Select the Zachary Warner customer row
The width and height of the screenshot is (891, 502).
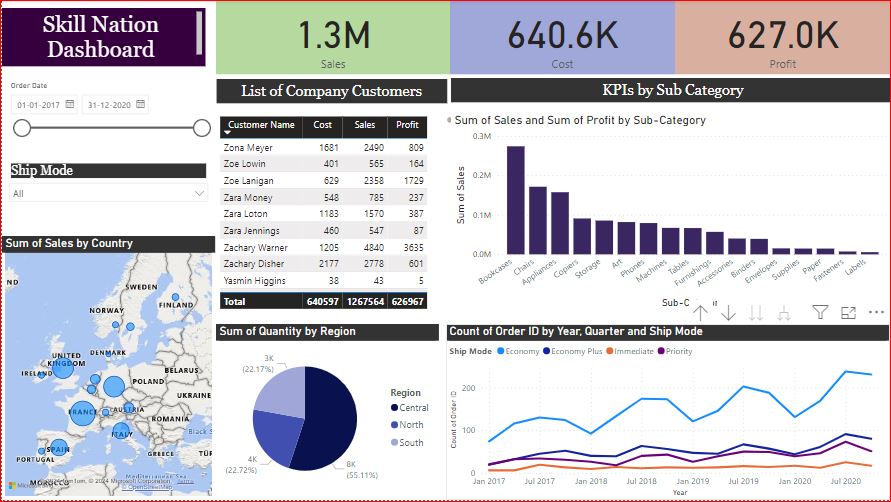point(323,247)
